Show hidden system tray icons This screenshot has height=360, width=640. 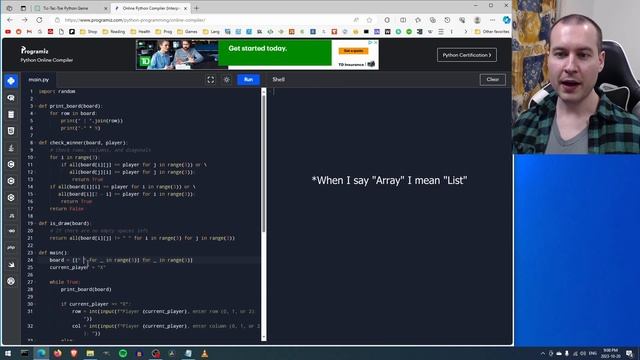543,353
